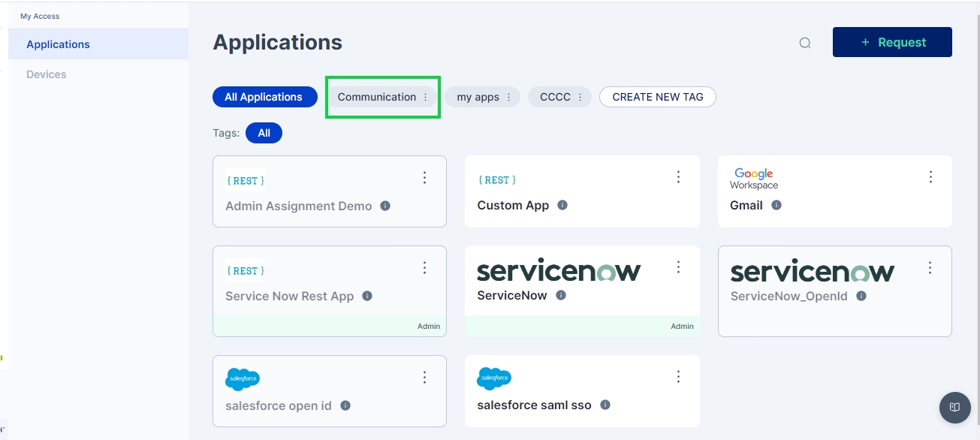Open my apps tag options menu
This screenshot has width=980, height=440.
(508, 98)
